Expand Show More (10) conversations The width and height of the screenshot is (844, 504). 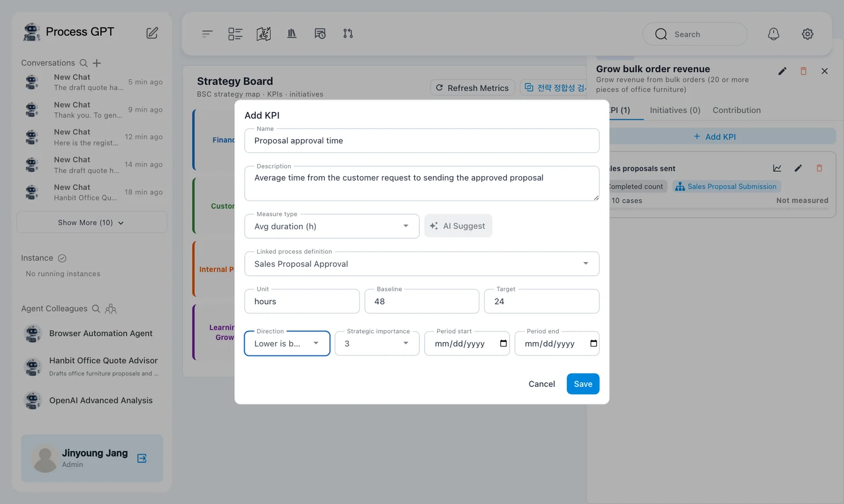point(92,222)
